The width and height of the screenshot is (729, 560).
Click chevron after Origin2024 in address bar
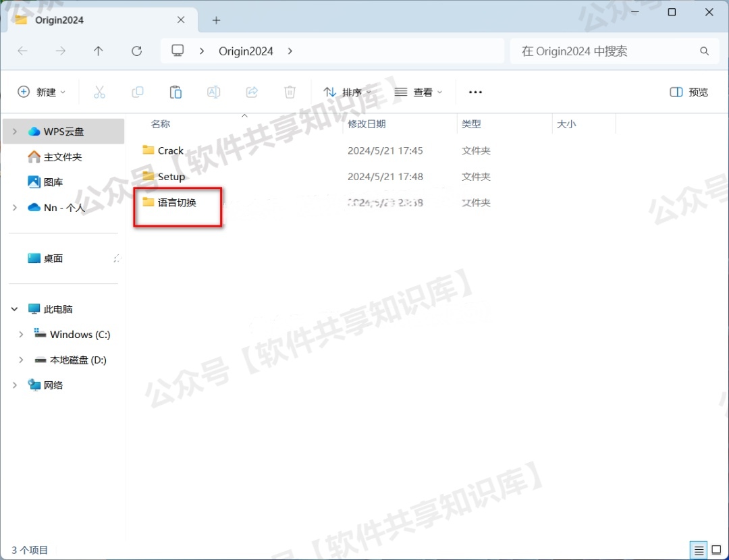(x=290, y=51)
